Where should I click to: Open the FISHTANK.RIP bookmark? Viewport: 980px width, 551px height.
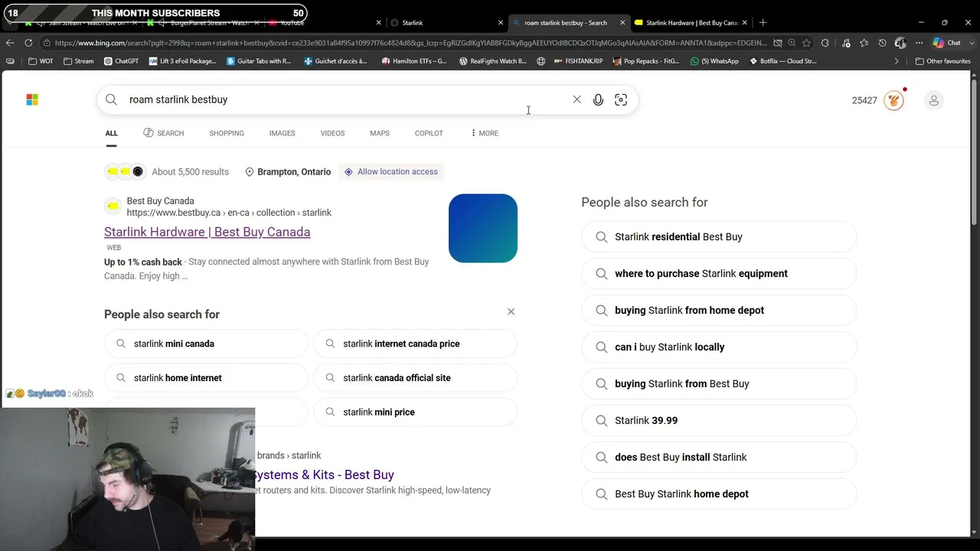(578, 61)
